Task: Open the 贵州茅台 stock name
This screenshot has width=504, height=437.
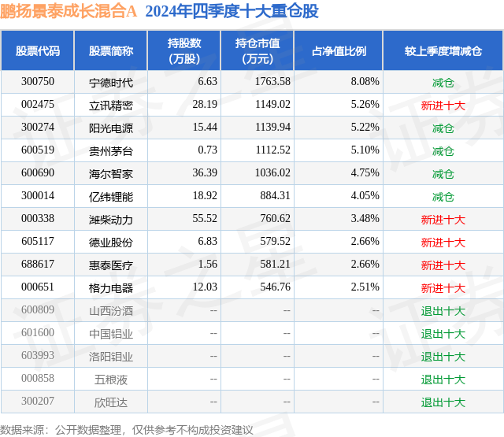Action: click(111, 151)
